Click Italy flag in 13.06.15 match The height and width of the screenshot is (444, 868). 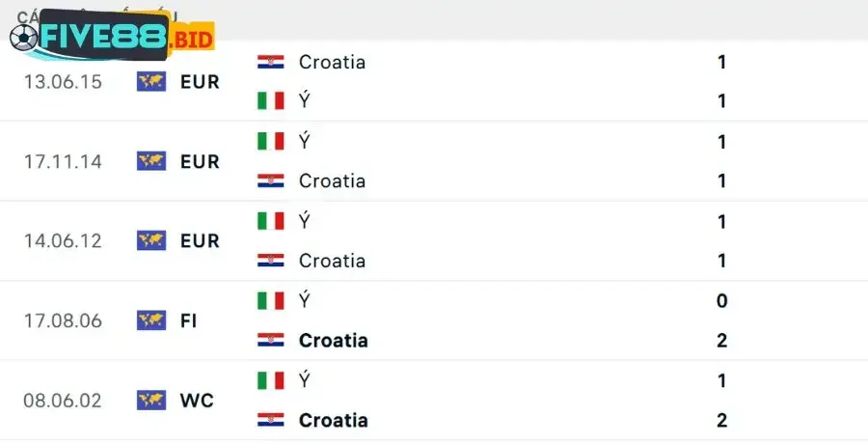271,100
